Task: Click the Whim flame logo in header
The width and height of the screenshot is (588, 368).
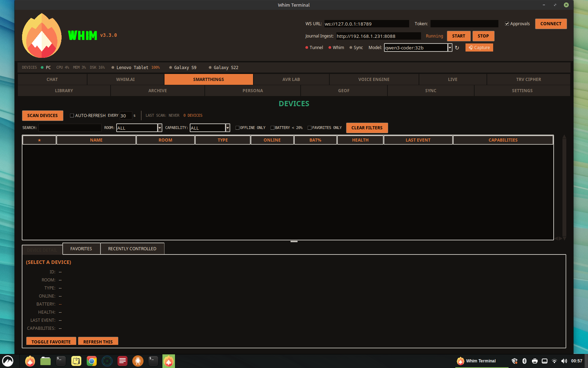Action: [x=42, y=36]
